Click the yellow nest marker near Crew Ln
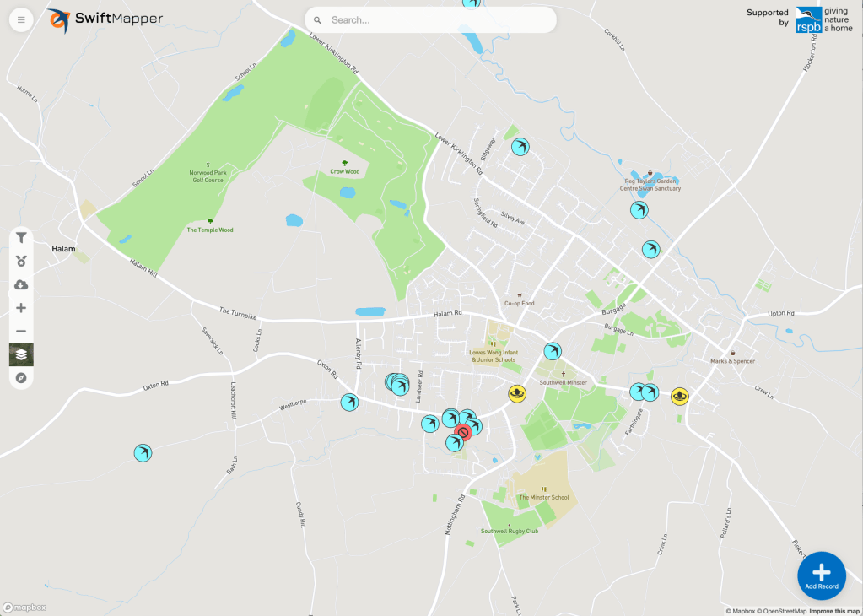Screen dimensions: 863x616 click(679, 396)
